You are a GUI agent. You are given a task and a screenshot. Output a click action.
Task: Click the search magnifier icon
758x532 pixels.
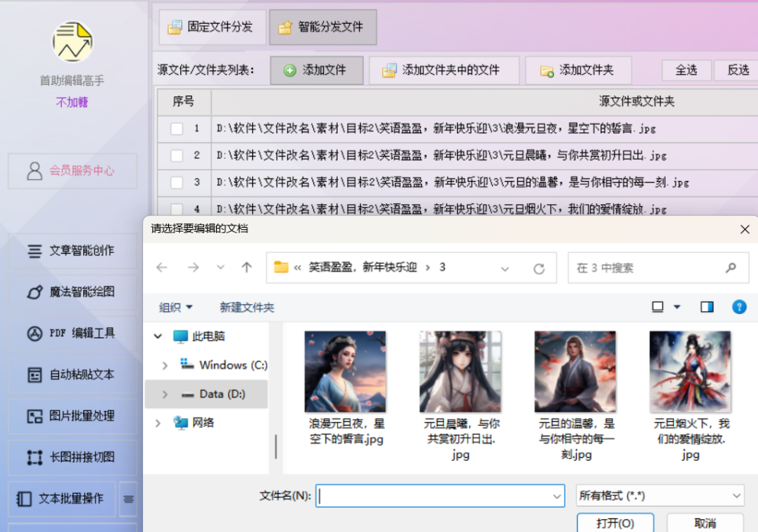tap(731, 268)
